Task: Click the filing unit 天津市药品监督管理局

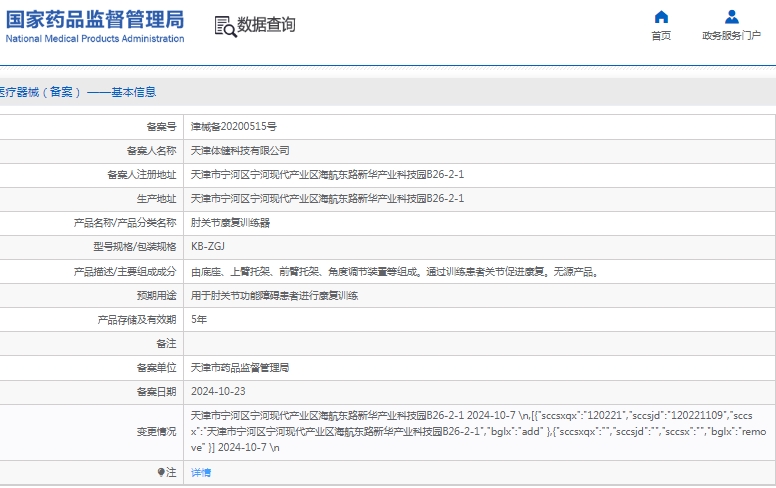Action: point(240,368)
